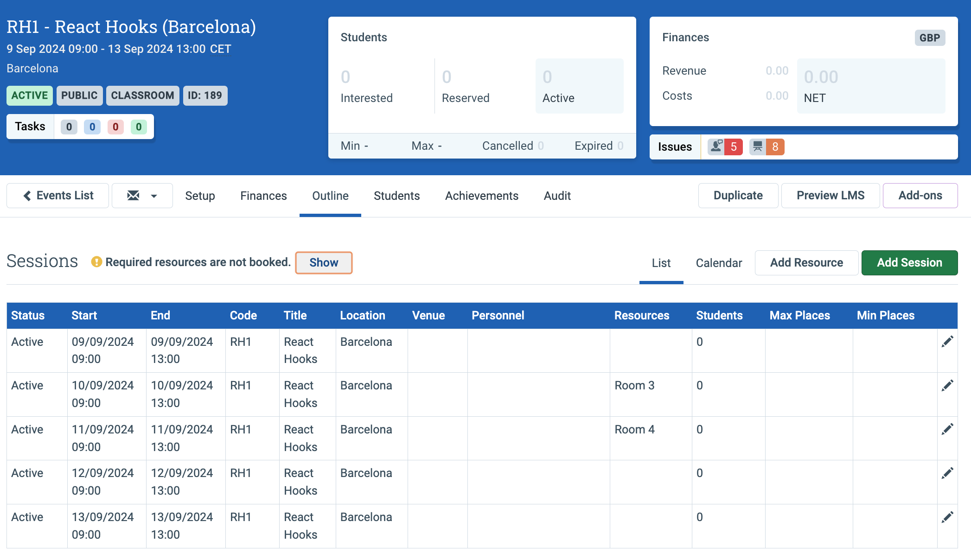Click the Revenue label
Image resolution: width=971 pixels, height=560 pixels.
coord(684,71)
